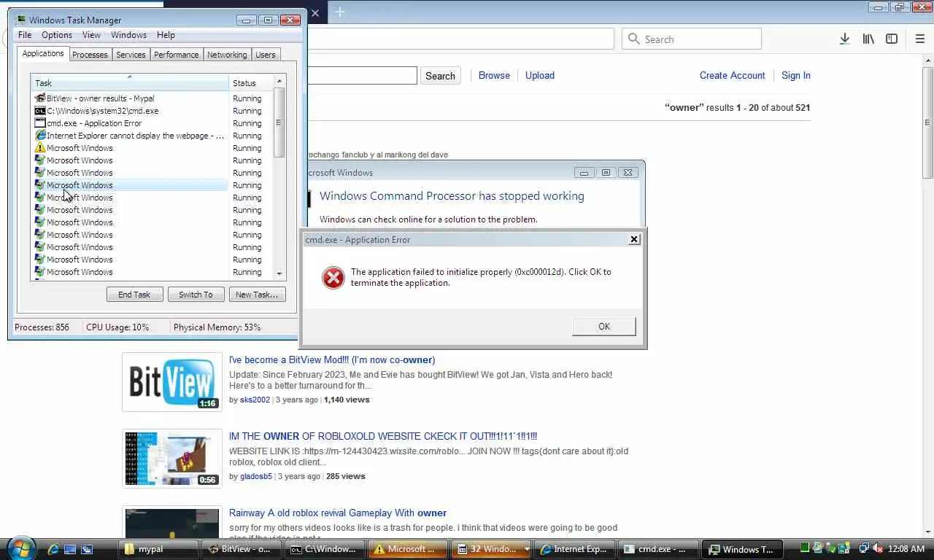Click OK in the cmd.exe error dialog
Image resolution: width=934 pixels, height=560 pixels.
(604, 326)
